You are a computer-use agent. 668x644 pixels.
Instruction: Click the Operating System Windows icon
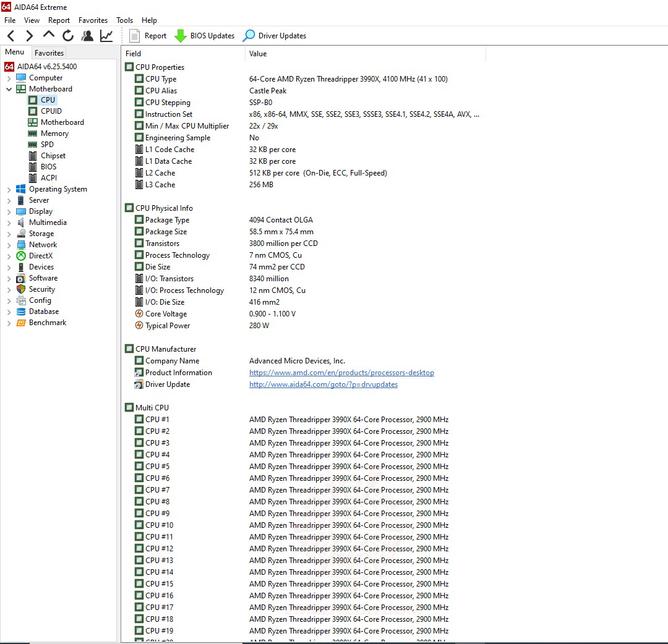[21, 189]
